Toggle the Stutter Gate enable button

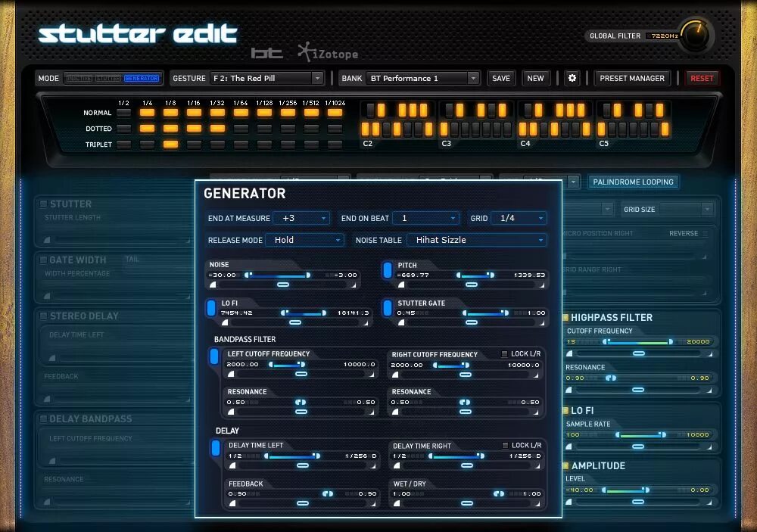(387, 308)
